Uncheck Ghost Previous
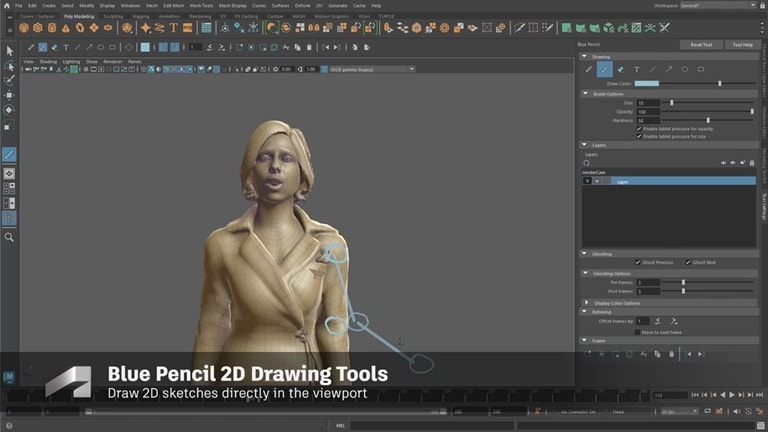This screenshot has width=768, height=432. coord(638,263)
